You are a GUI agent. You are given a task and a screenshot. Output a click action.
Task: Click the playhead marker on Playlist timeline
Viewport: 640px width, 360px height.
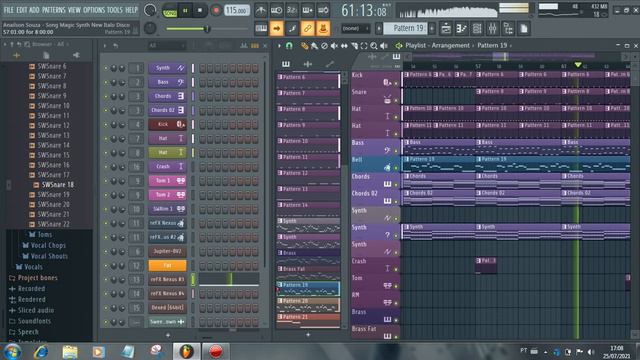coord(578,65)
